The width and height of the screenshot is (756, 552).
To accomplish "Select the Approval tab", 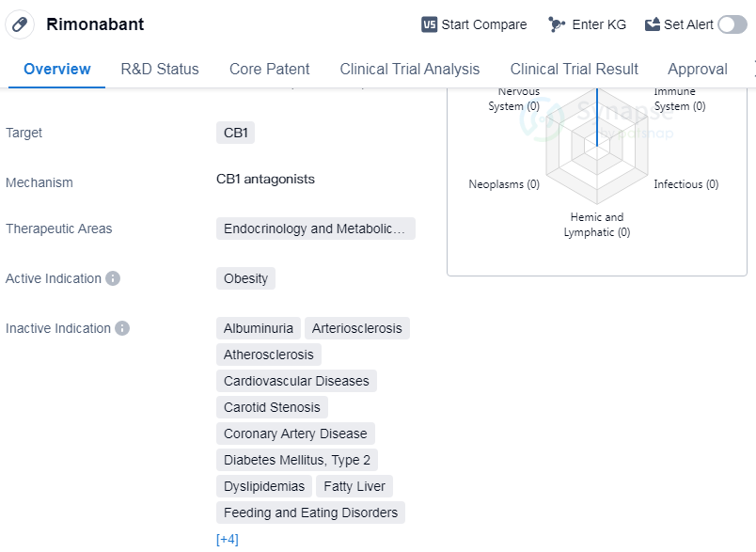I will tap(697, 69).
